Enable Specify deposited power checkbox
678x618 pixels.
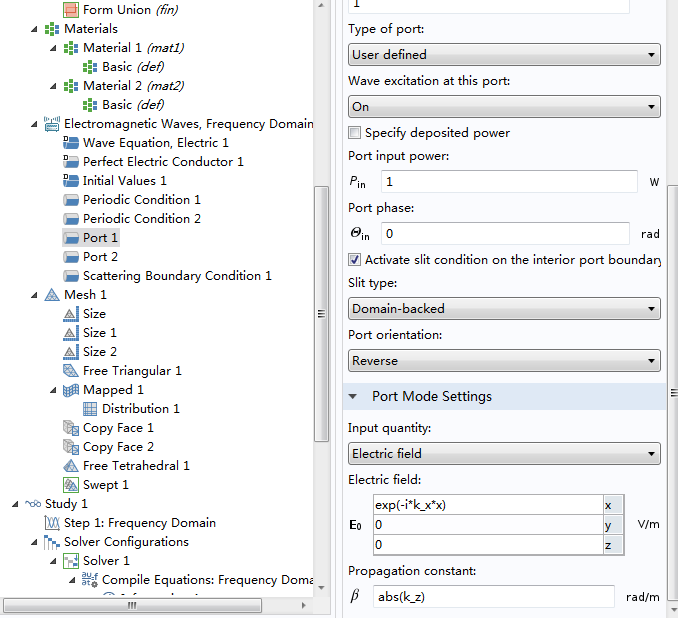[355, 133]
